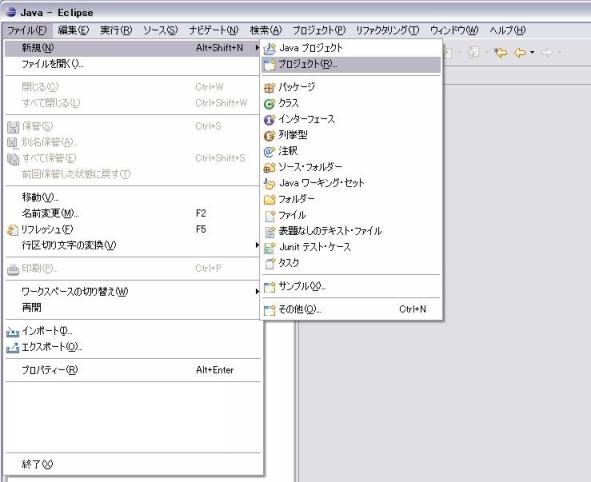Choose the インターフェース interface icon
Image resolution: width=591 pixels, height=482 pixels.
click(269, 120)
